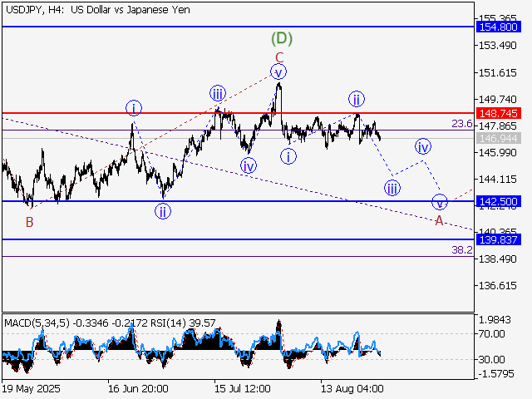Click circled v marker beneath red C
The width and height of the screenshot is (532, 399).
279,72
